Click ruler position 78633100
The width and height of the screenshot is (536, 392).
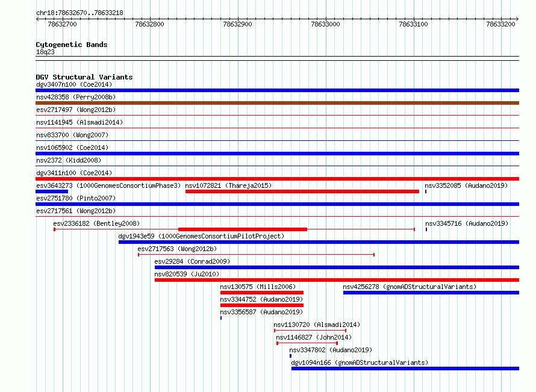pyautogui.click(x=413, y=24)
